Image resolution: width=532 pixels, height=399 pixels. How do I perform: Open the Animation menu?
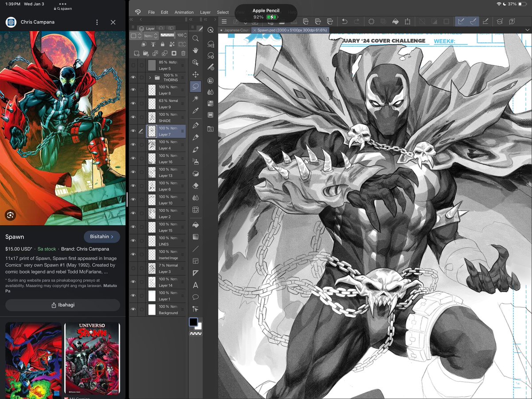[184, 12]
